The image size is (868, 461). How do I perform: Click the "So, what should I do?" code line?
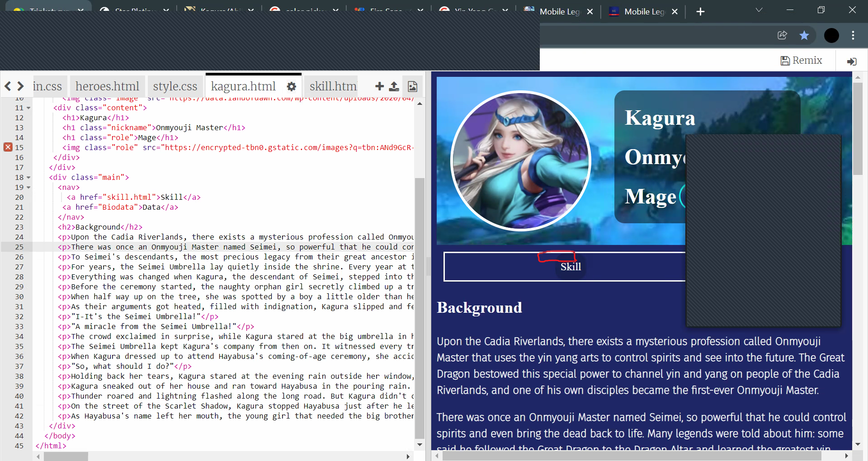coord(125,367)
